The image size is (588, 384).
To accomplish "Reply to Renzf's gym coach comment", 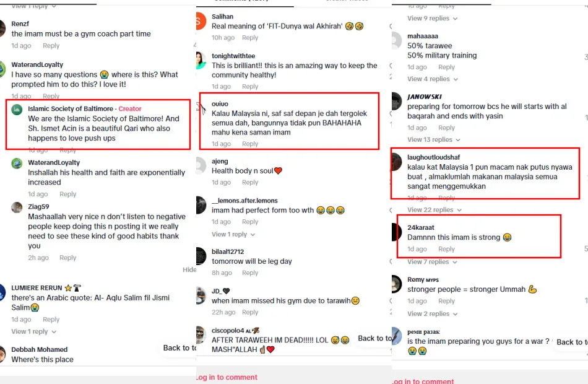I will (51, 46).
